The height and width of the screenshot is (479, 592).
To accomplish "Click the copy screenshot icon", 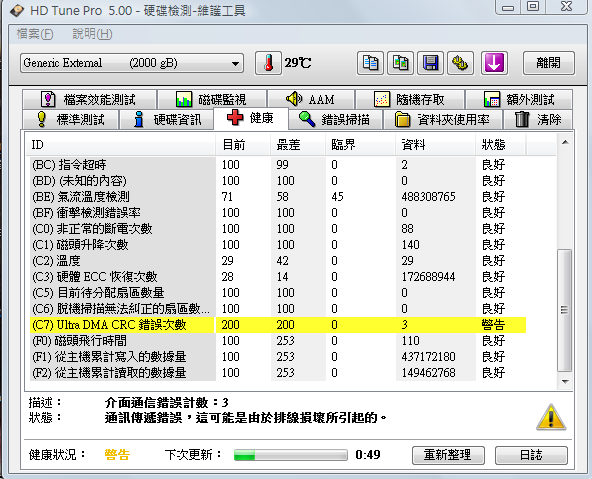I will click(x=400, y=63).
